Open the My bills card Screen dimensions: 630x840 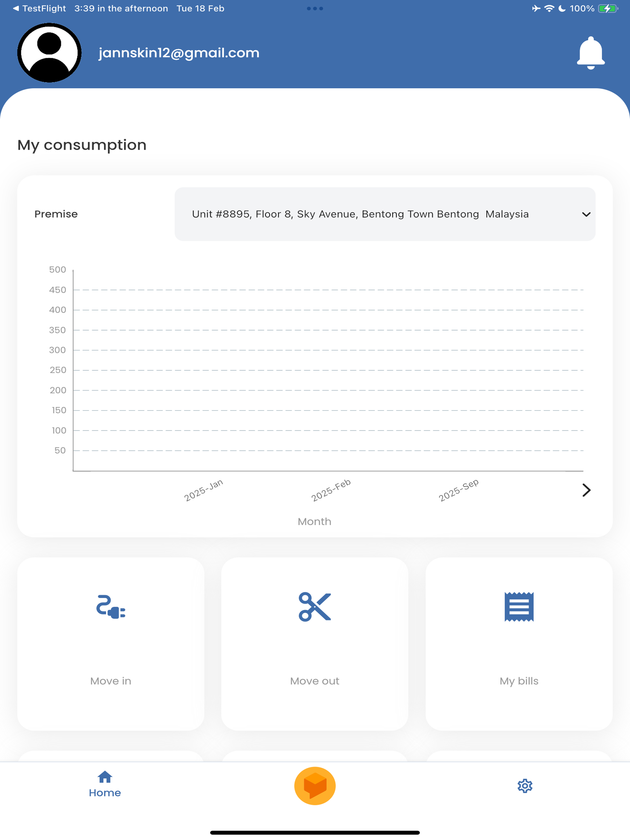pyautogui.click(x=519, y=644)
